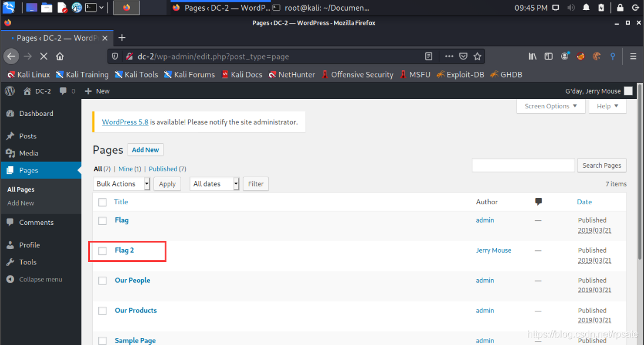The height and width of the screenshot is (345, 644).
Task: Click the Firefox address bar URL
Action: (x=213, y=57)
